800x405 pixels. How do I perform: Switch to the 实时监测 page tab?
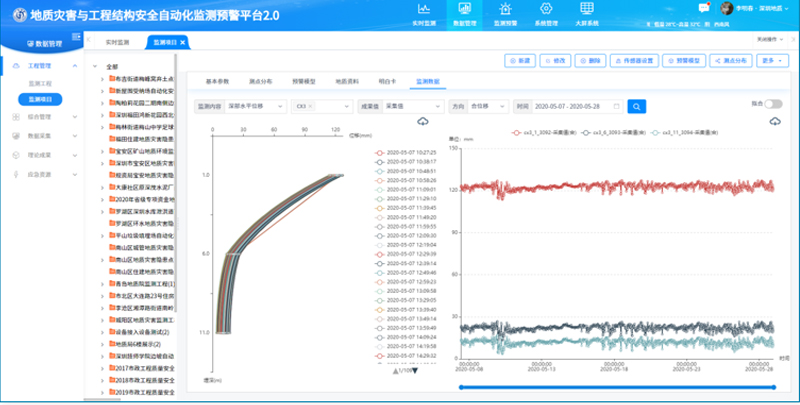(117, 43)
